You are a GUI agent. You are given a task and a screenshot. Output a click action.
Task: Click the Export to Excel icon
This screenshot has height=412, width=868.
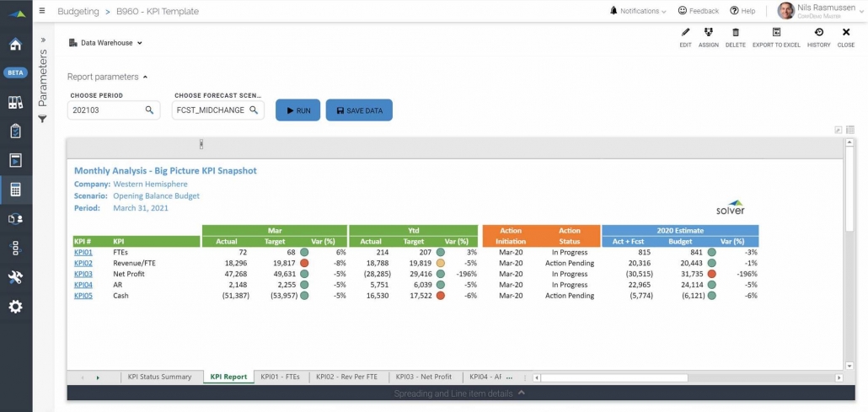tap(776, 33)
